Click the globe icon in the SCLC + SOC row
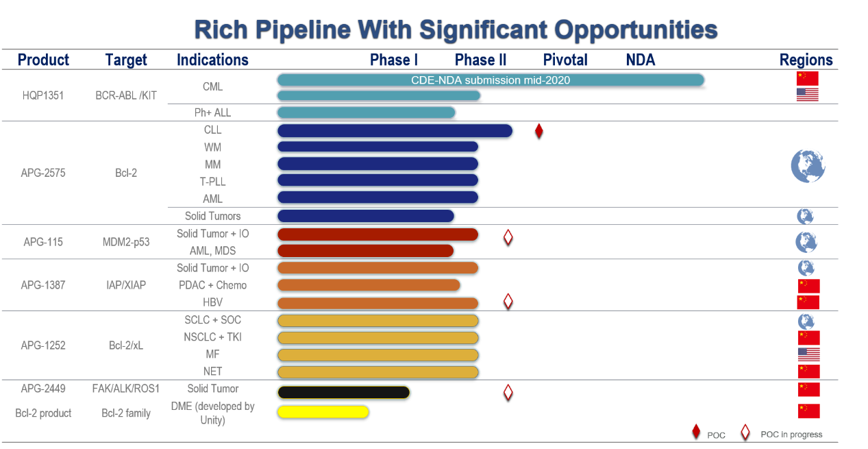The image size is (868, 449). coord(806,321)
